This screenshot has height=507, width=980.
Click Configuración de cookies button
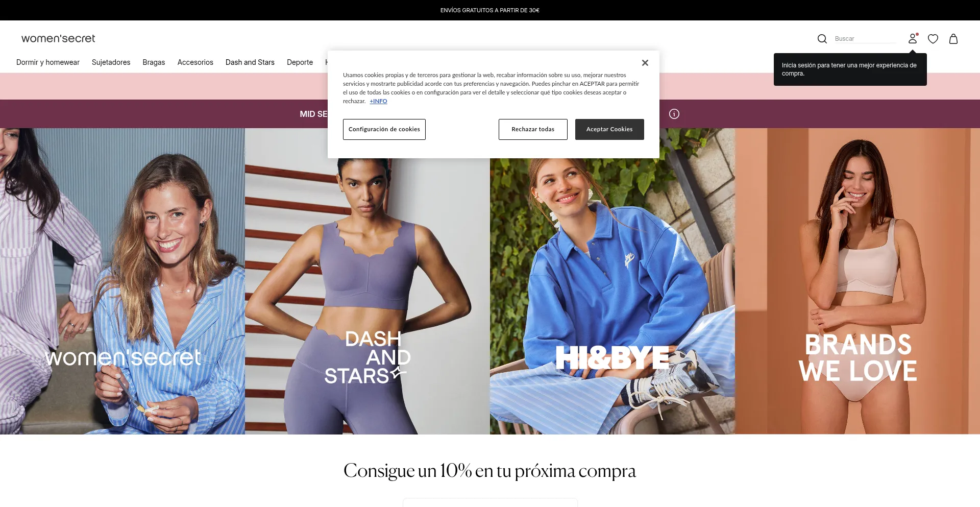pos(384,129)
